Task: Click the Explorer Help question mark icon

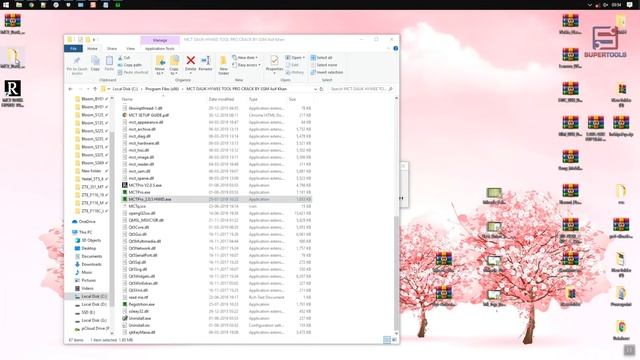Action: pos(395,48)
